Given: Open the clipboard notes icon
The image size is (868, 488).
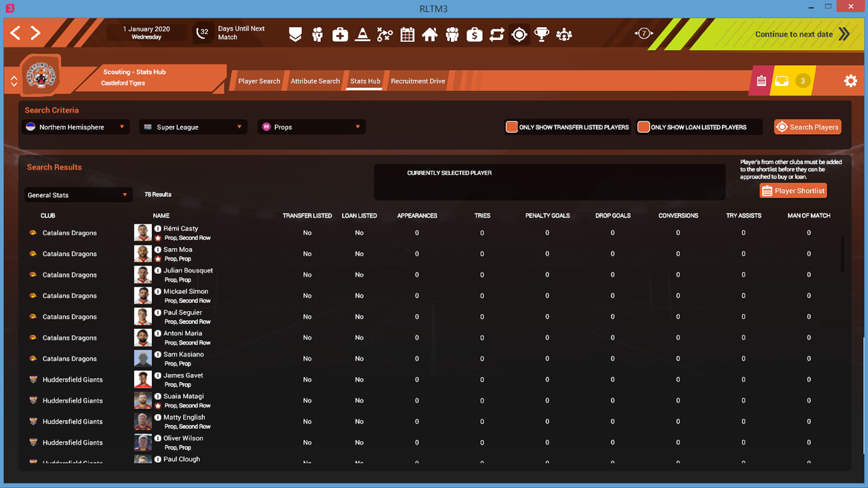Looking at the screenshot, I should point(762,81).
